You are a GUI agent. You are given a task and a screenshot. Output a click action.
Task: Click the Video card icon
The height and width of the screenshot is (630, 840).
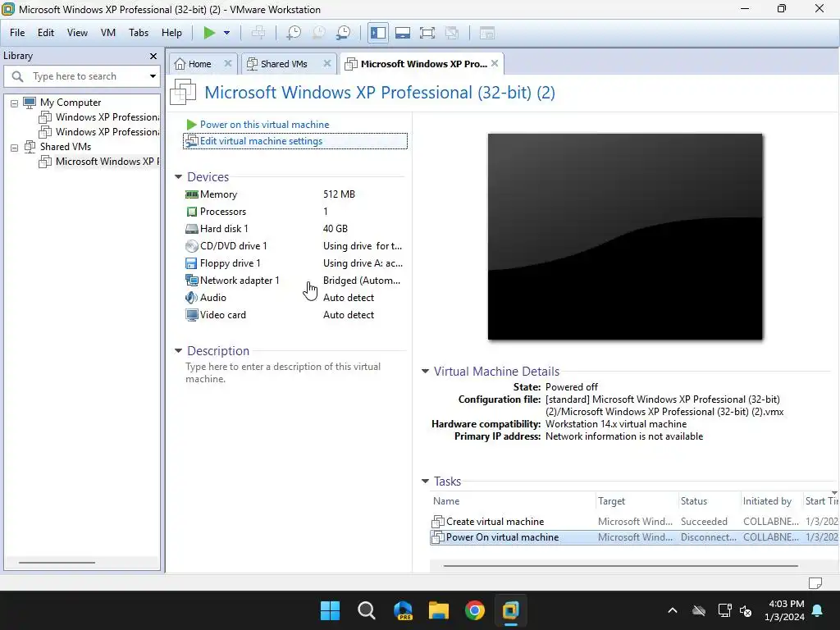[x=191, y=314]
